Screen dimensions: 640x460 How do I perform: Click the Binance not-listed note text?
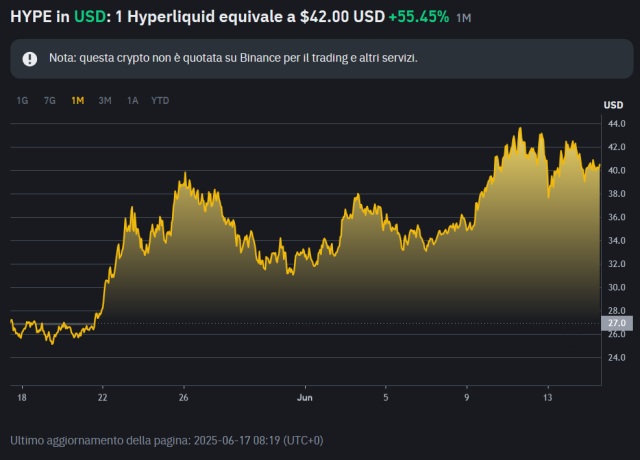tap(233, 58)
